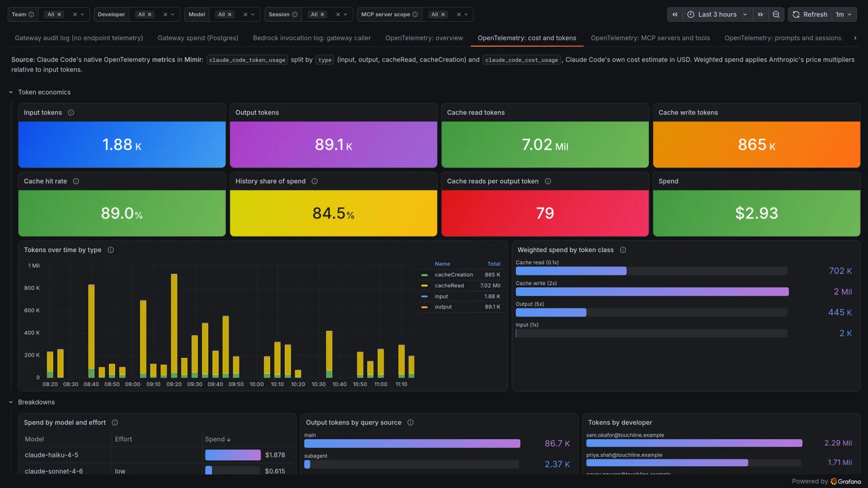Viewport: 868px width, 488px height.
Task: Click the info icon beside Input tokens
Action: (x=71, y=113)
